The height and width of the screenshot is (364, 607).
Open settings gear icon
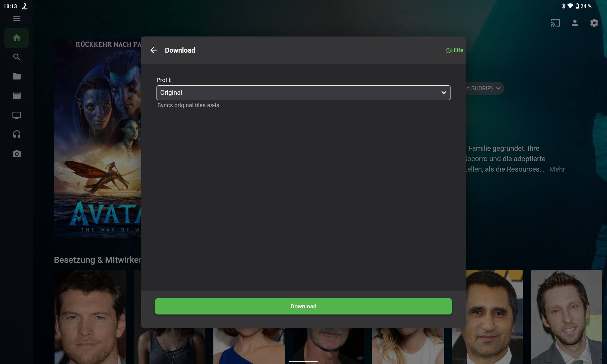(594, 23)
